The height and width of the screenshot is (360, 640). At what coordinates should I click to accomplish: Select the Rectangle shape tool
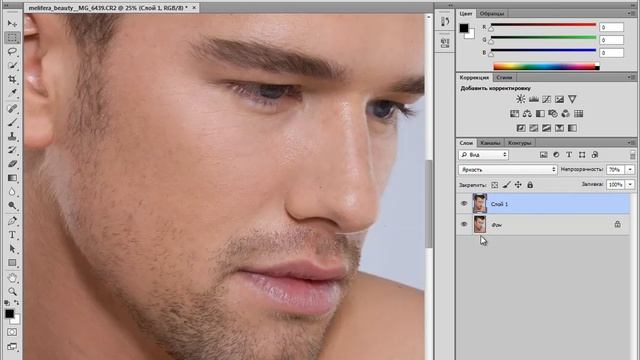pyautogui.click(x=12, y=263)
